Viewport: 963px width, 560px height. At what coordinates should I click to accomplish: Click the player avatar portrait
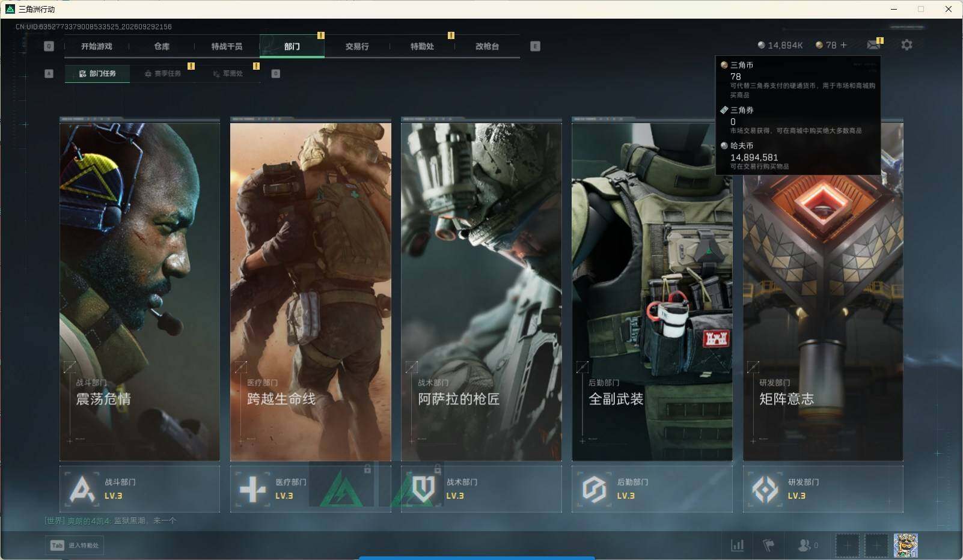pyautogui.click(x=905, y=545)
